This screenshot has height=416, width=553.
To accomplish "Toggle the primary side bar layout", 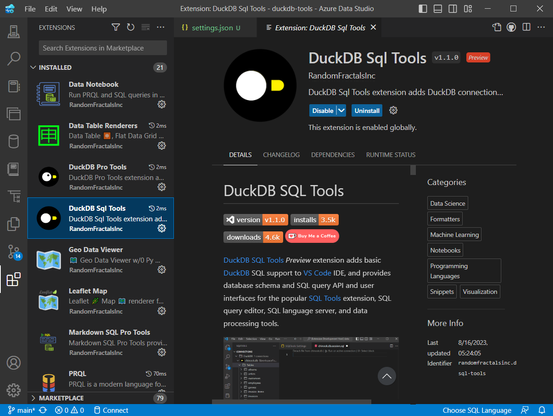I will click(x=423, y=9).
